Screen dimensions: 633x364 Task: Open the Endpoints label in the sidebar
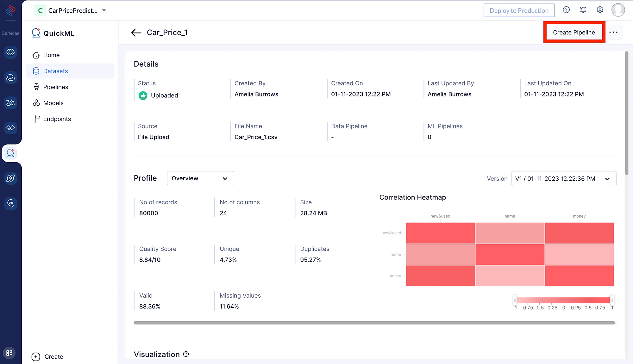click(x=57, y=119)
